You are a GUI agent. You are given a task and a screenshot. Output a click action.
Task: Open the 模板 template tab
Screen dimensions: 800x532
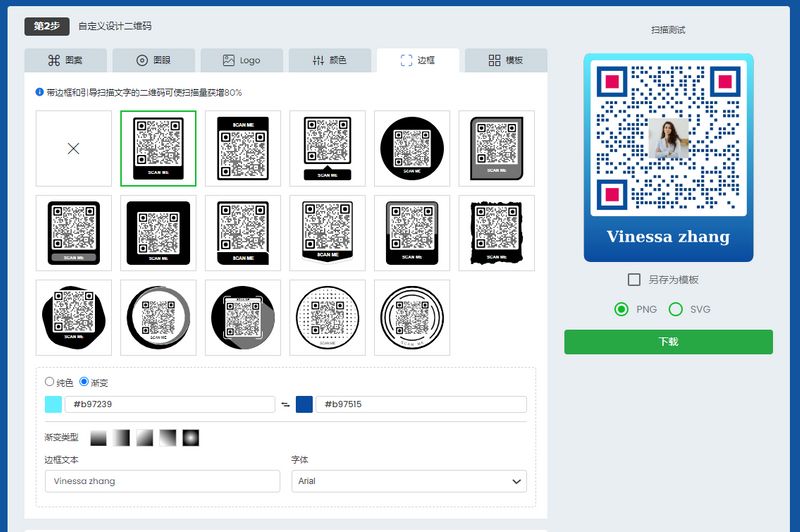click(x=506, y=60)
